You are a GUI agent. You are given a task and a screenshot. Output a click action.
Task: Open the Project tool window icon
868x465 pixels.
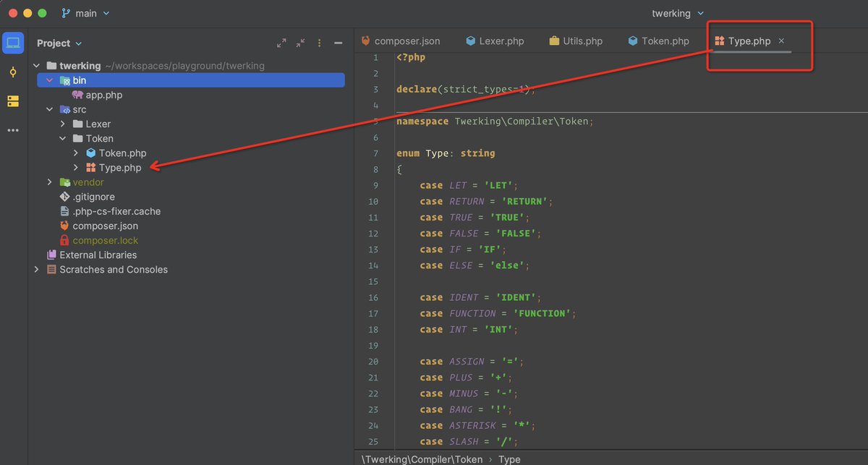pyautogui.click(x=13, y=43)
